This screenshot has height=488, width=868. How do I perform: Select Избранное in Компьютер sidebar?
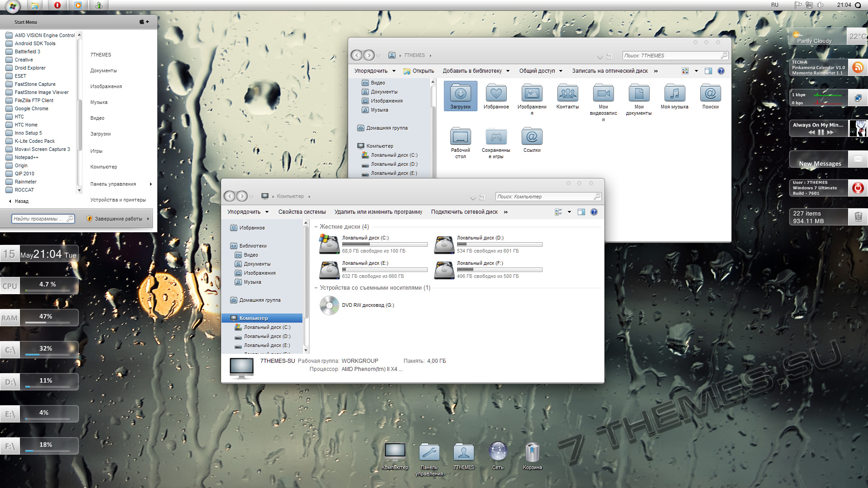coord(248,228)
